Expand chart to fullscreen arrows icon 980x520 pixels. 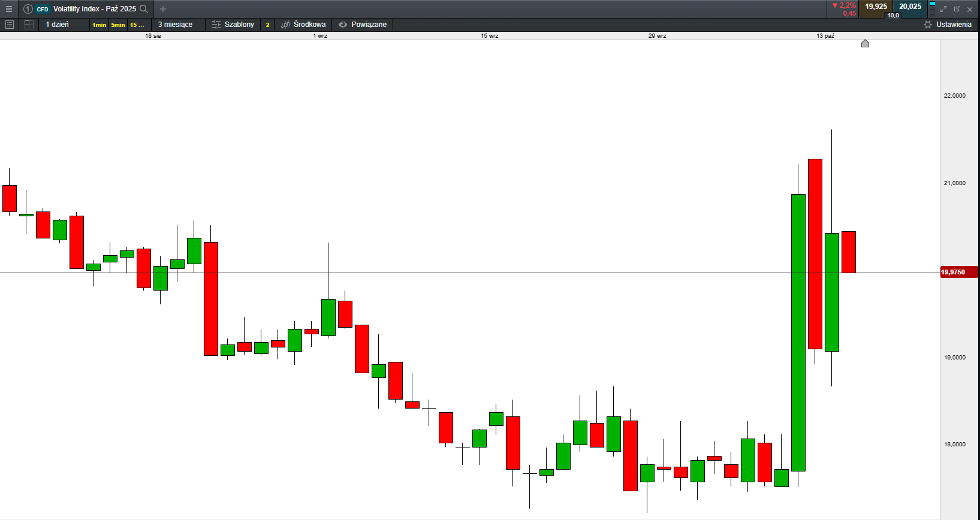(x=943, y=9)
